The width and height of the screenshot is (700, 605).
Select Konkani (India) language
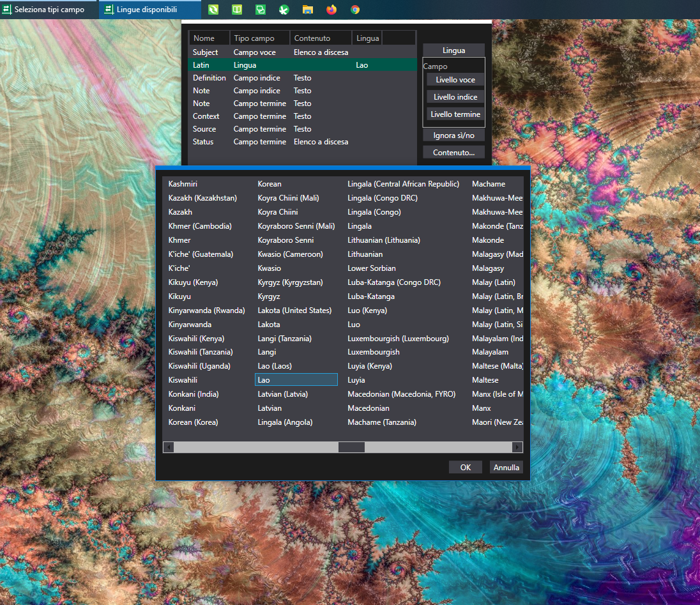pos(194,394)
